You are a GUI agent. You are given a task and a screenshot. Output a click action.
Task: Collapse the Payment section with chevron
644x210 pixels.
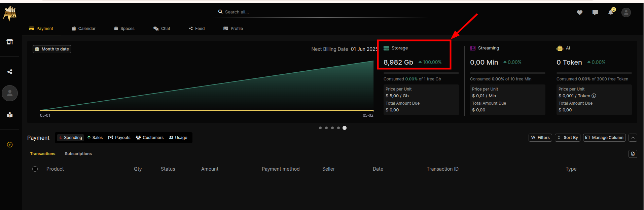(633, 138)
